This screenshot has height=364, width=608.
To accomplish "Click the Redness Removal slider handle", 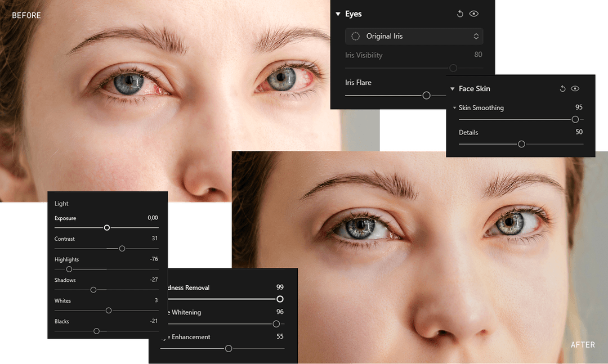I will click(279, 299).
